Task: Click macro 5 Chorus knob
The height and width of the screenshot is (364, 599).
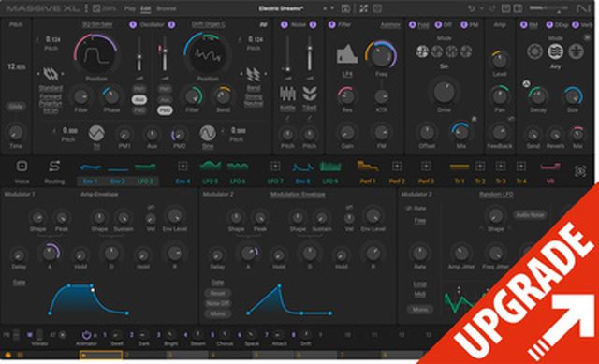Action: coord(225,335)
